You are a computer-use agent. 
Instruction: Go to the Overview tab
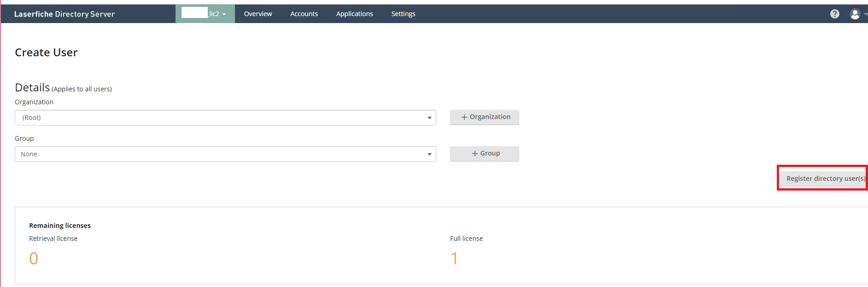258,14
